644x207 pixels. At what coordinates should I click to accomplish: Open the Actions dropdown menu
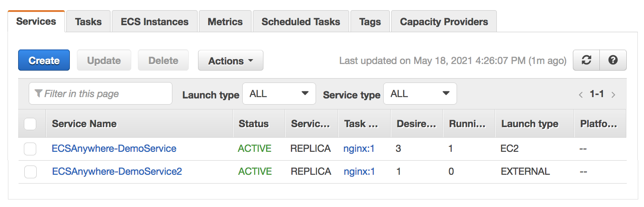(x=230, y=60)
